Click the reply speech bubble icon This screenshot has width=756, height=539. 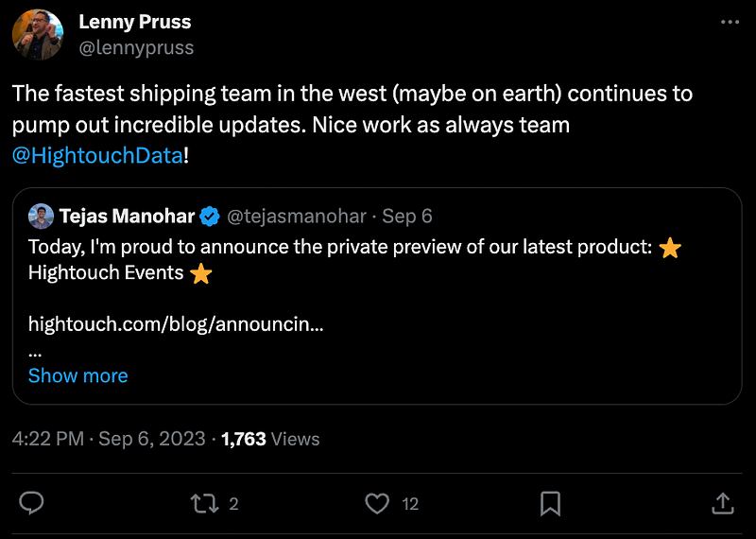31,503
